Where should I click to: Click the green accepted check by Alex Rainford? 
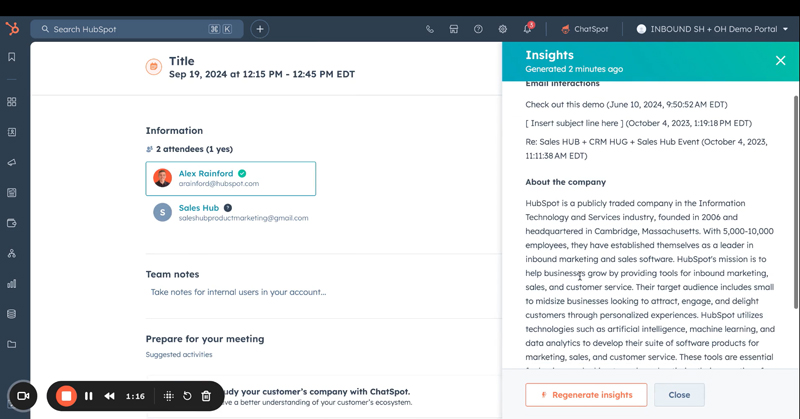coord(242,174)
